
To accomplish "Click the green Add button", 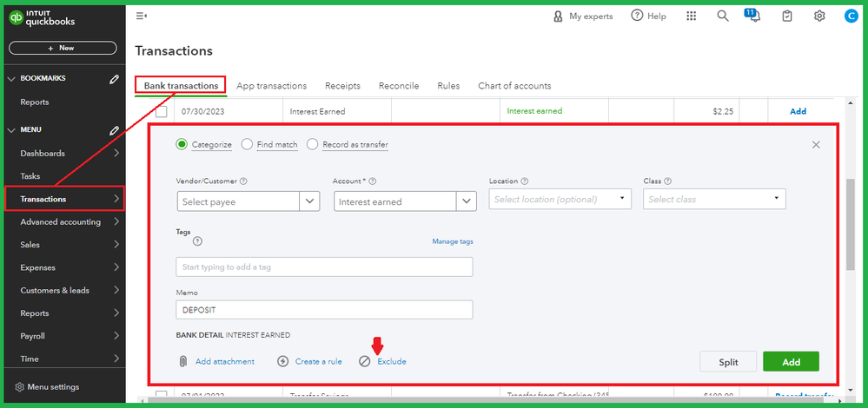I will point(791,361).
